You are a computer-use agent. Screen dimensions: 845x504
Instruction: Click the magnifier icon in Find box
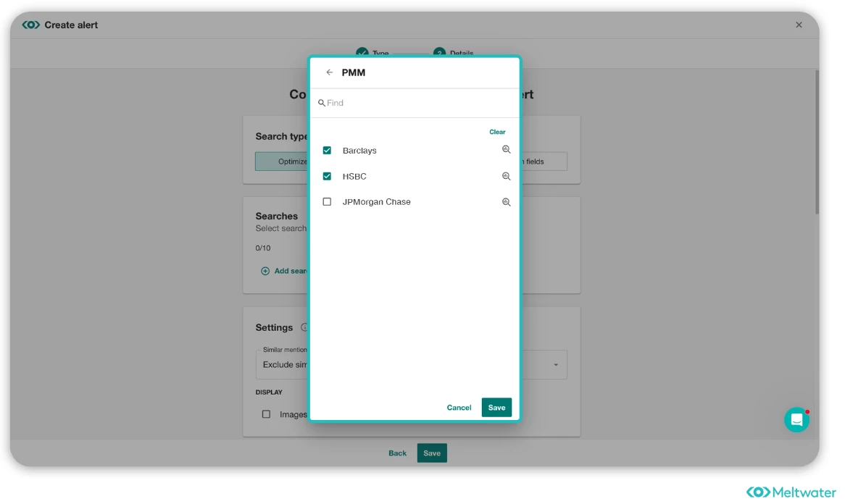pos(321,103)
